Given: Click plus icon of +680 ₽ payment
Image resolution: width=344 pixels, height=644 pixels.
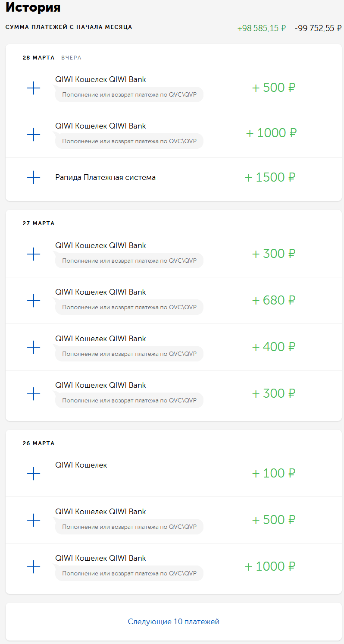Looking at the screenshot, I should coord(34,300).
